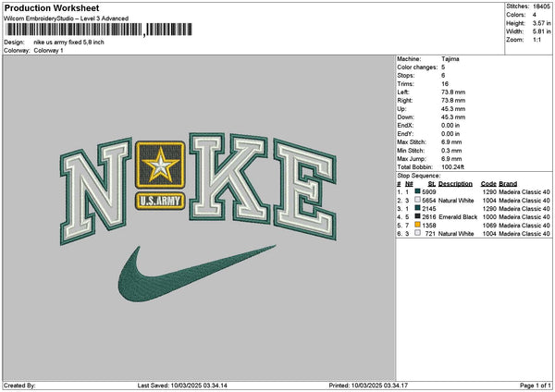
Task: Click stitch count '2145' in stop row 3
Action: click(429, 209)
